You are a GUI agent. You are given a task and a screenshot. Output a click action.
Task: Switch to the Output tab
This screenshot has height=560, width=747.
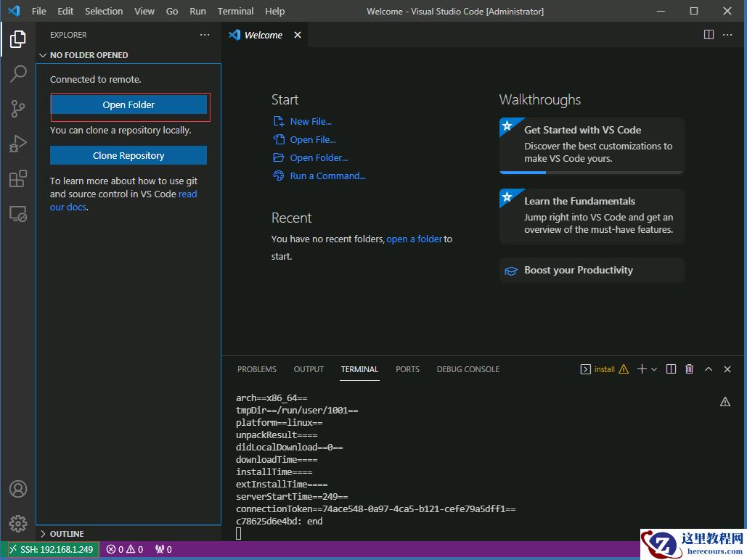(309, 369)
